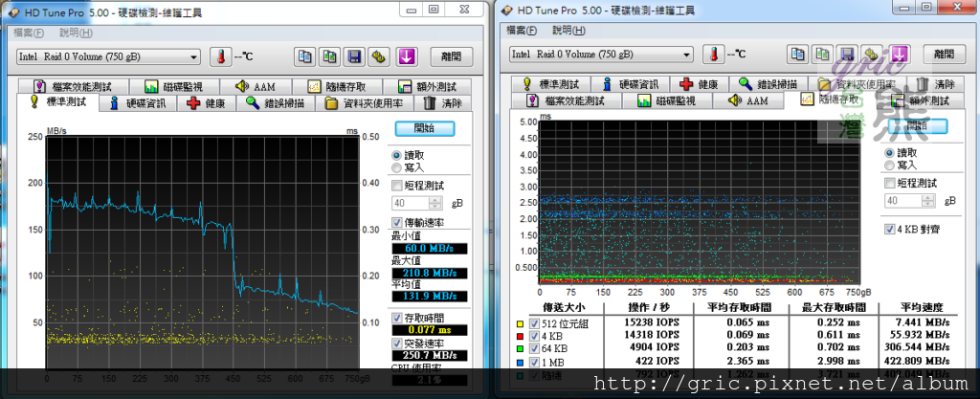The image size is (980, 399).
Task: Click the speaker AAM icon in left window
Action: (242, 87)
